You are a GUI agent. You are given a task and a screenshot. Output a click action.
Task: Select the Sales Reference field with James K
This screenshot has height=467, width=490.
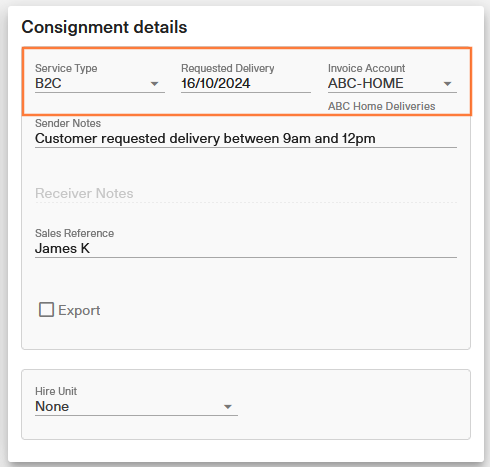246,248
